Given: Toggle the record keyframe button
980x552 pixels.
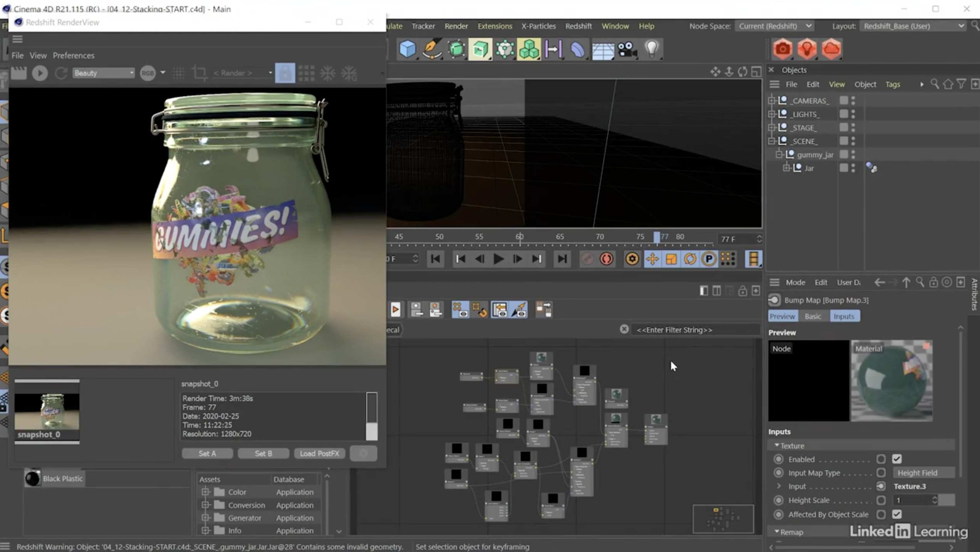Looking at the screenshot, I should click(x=606, y=259).
